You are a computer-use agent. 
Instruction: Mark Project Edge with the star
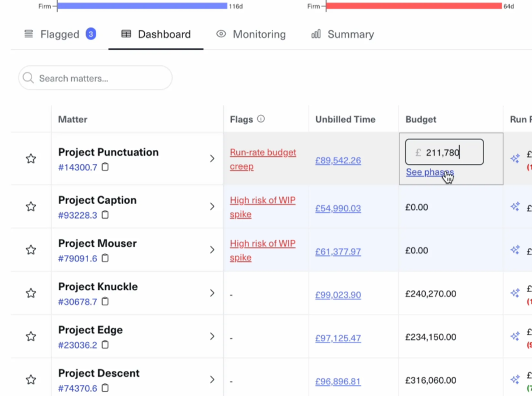pyautogui.click(x=31, y=337)
